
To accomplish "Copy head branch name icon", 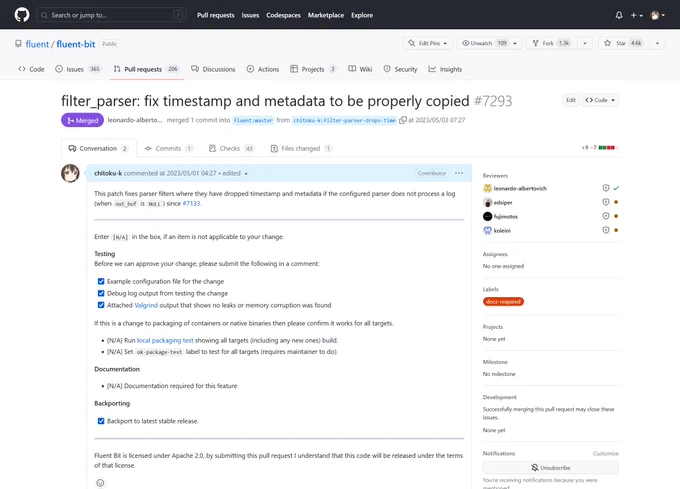I will tap(402, 120).
